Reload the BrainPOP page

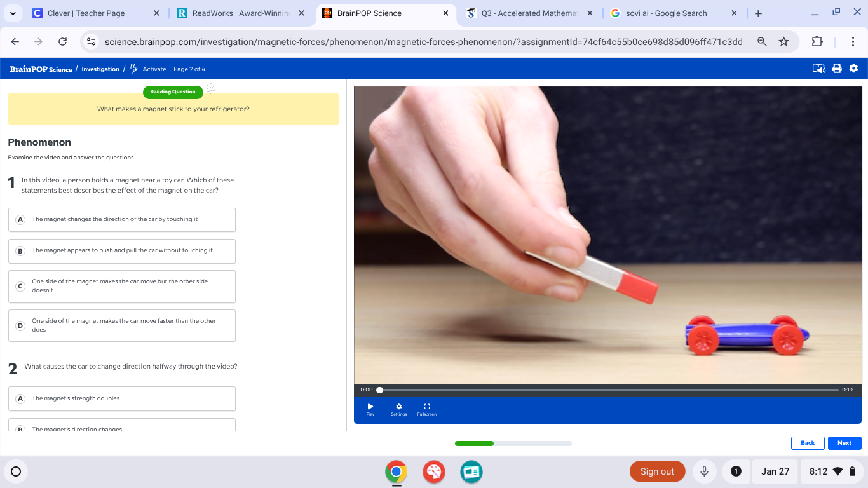pos(62,42)
